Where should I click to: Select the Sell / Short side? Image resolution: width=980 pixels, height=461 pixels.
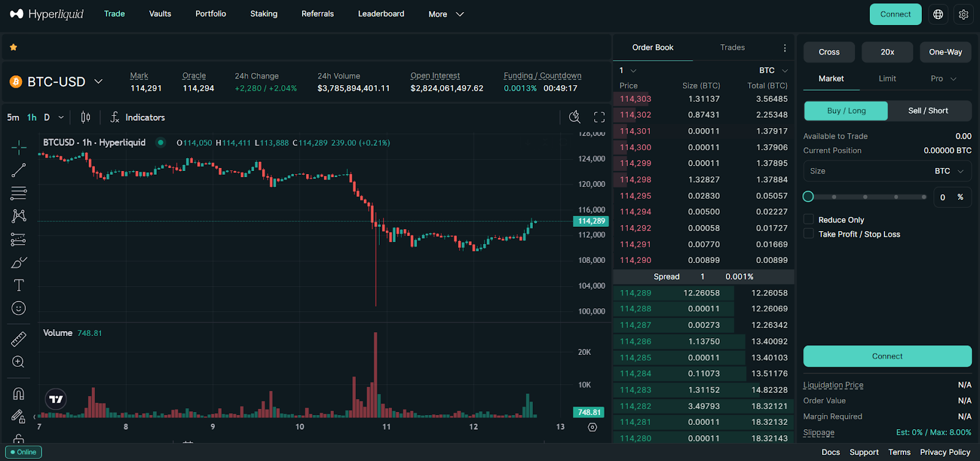point(928,111)
